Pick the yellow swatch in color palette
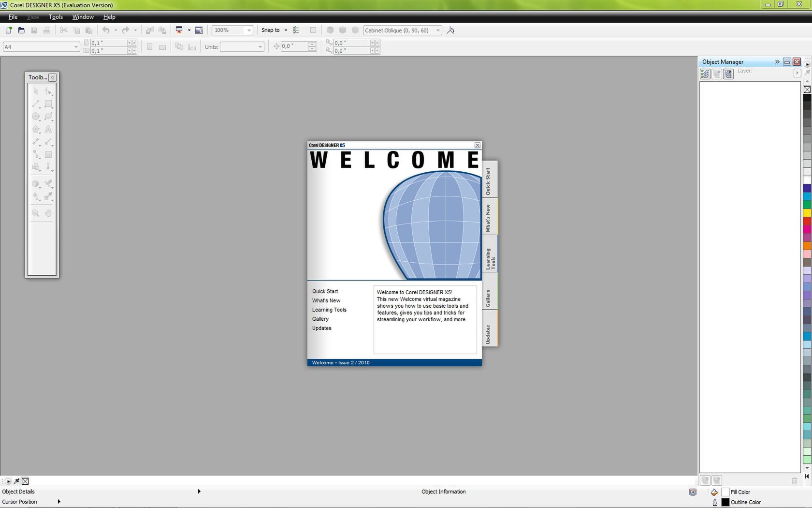This screenshot has height=508, width=812. pyautogui.click(x=807, y=213)
